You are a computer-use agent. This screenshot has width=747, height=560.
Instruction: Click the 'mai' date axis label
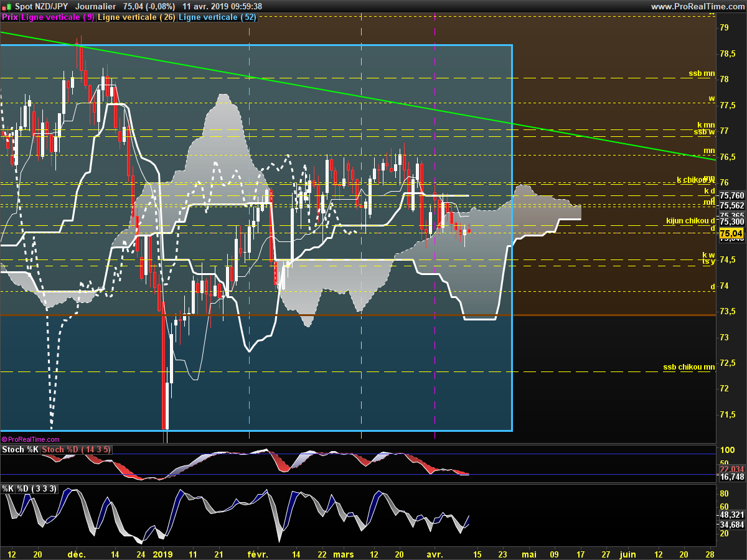point(529,554)
